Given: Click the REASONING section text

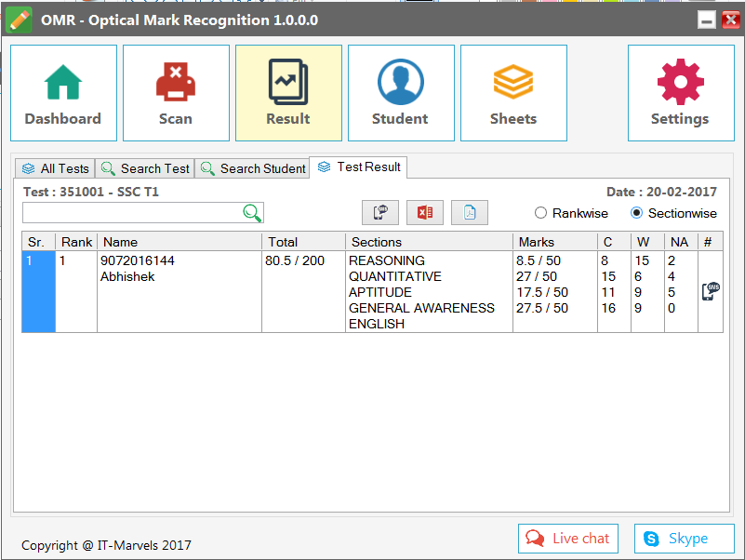Looking at the screenshot, I should (387, 260).
